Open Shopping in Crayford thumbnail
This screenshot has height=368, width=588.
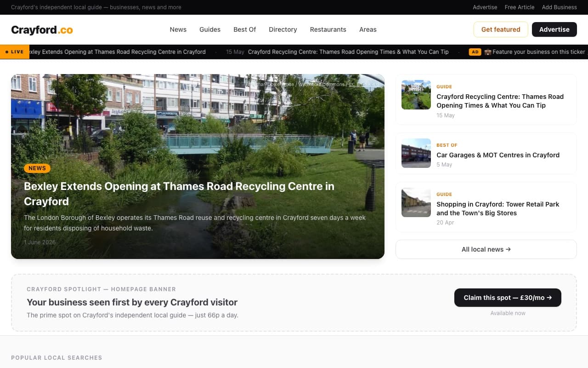pyautogui.click(x=416, y=202)
